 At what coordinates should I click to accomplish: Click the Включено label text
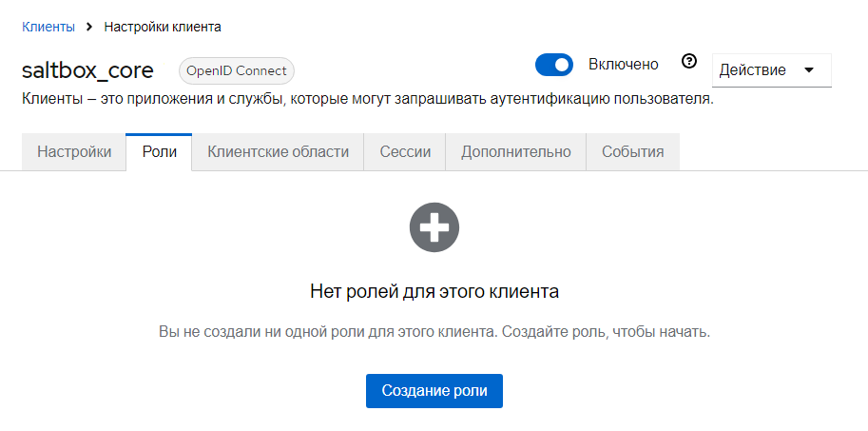pos(623,65)
